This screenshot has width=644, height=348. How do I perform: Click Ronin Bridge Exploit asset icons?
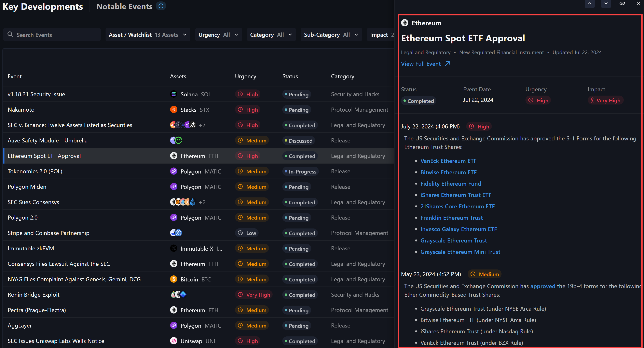coord(178,294)
